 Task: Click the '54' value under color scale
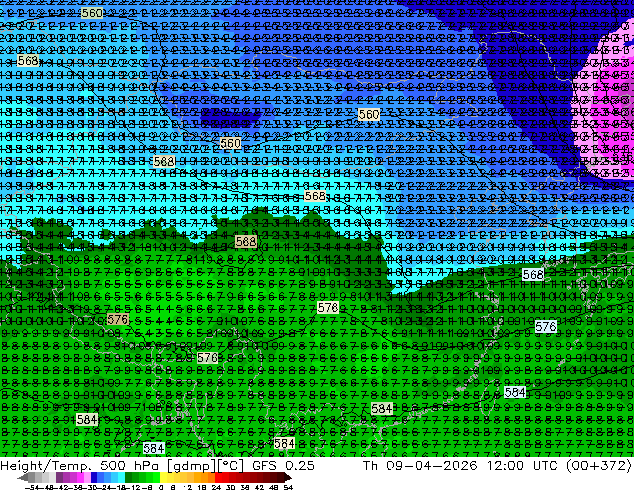tap(287, 487)
